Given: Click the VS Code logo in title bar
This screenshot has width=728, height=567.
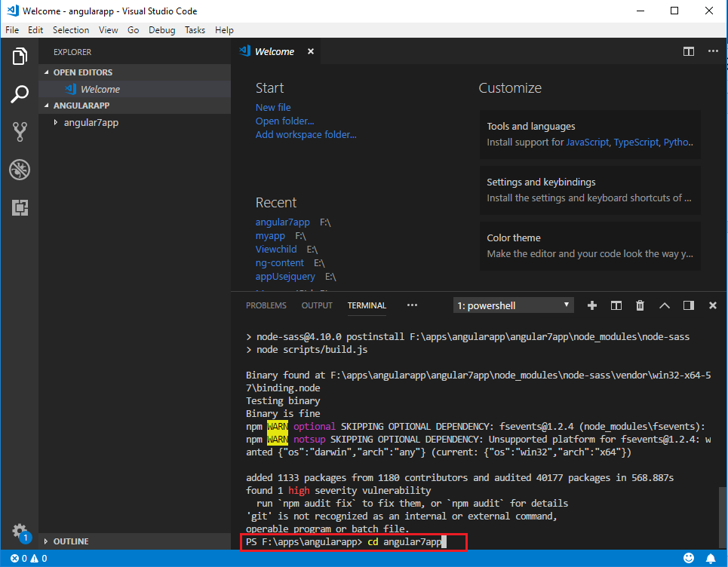Looking at the screenshot, I should [13, 11].
